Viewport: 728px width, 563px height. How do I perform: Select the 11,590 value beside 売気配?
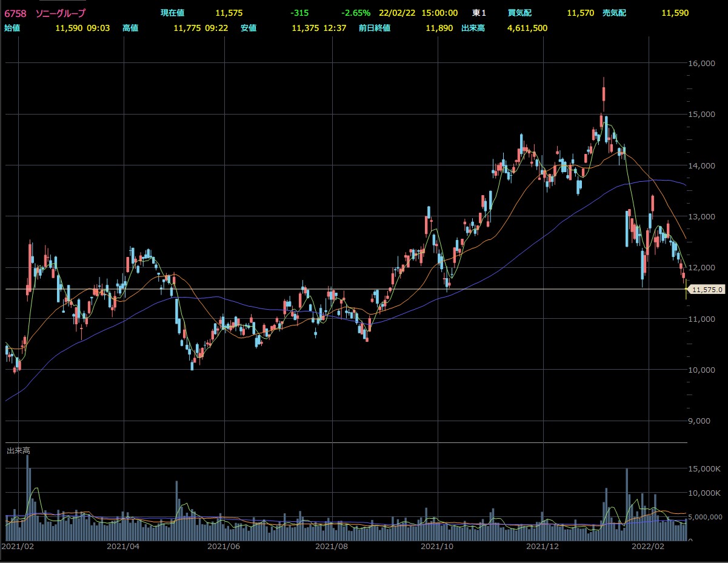tap(675, 13)
